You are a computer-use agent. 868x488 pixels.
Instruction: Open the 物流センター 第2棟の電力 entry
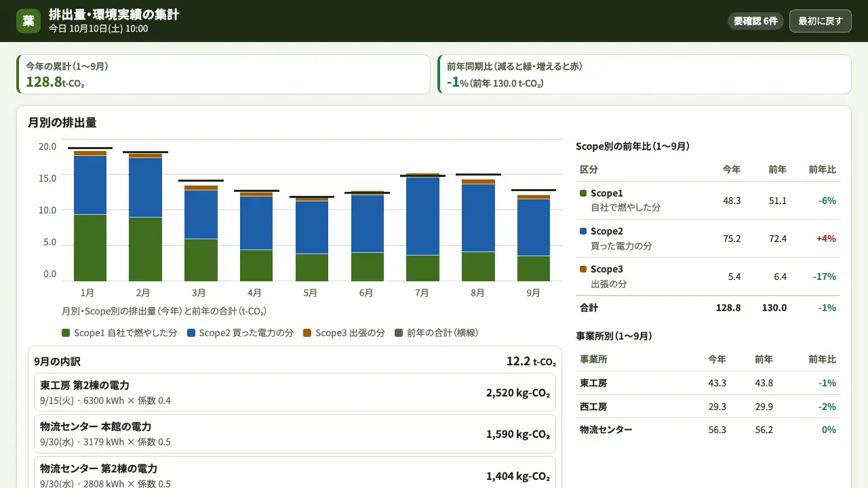click(x=295, y=475)
